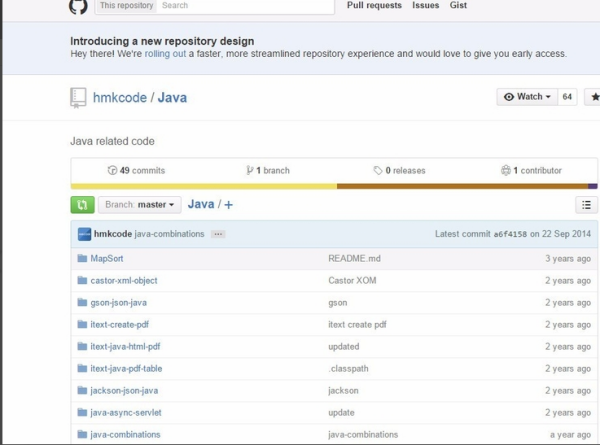Image resolution: width=600 pixels, height=445 pixels.
Task: Click the green compare branches button
Action: point(82,205)
